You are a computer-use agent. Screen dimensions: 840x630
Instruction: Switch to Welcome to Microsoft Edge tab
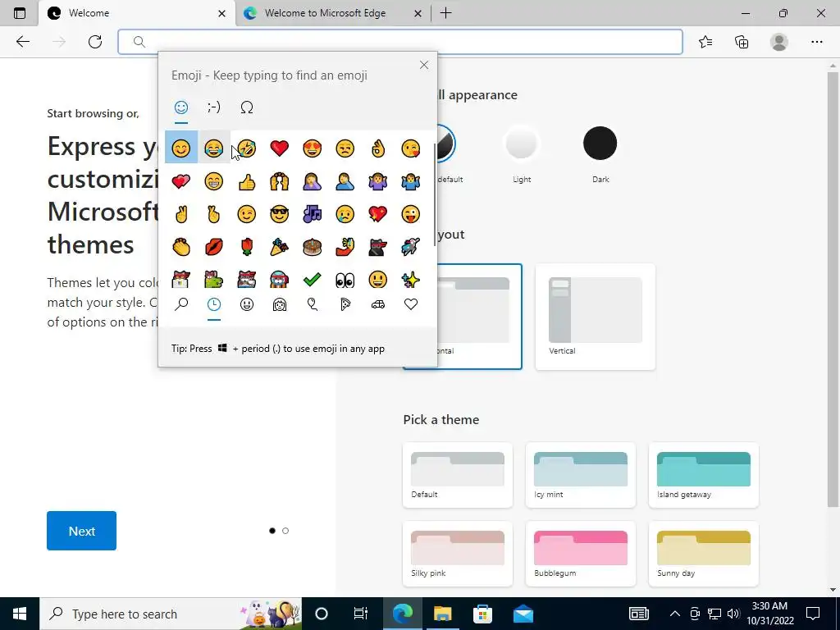(x=325, y=13)
